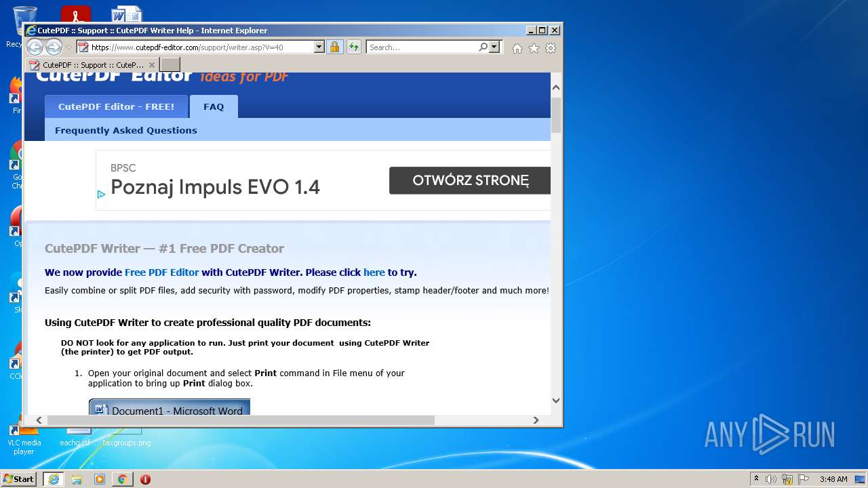
Task: Click the horizontal scroll right arrow
Action: 536,420
